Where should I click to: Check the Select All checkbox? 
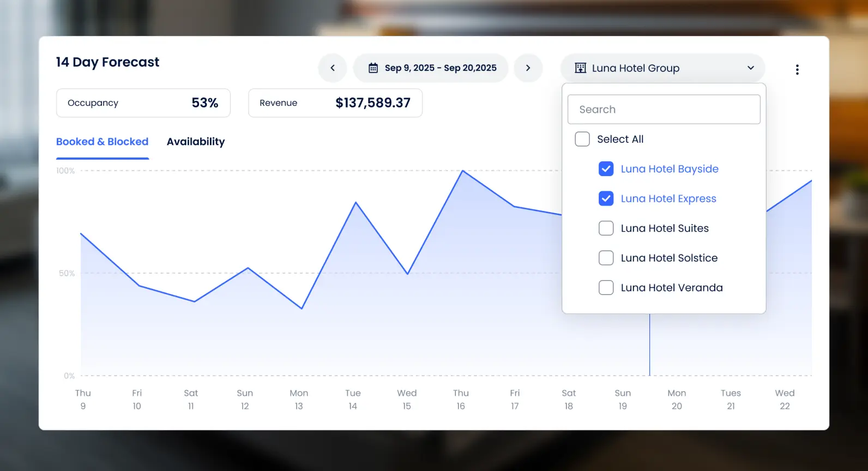click(582, 139)
